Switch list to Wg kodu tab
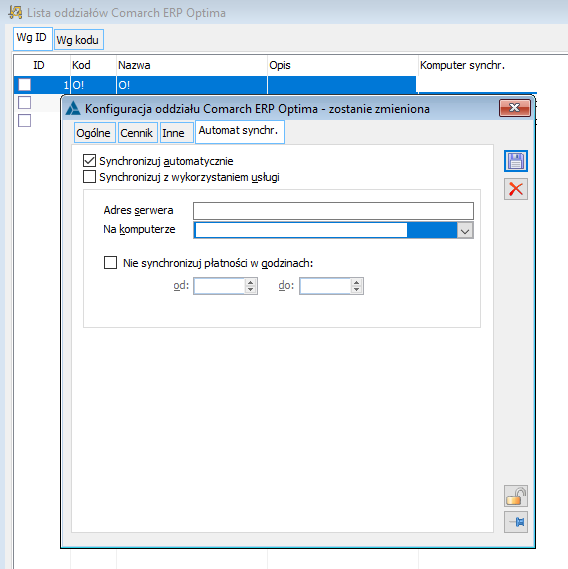 click(78, 40)
